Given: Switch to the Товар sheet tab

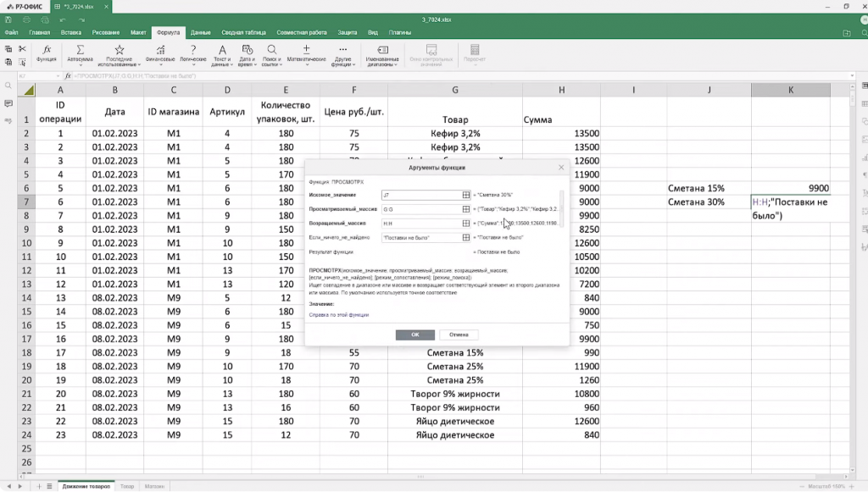Looking at the screenshot, I should tap(127, 486).
